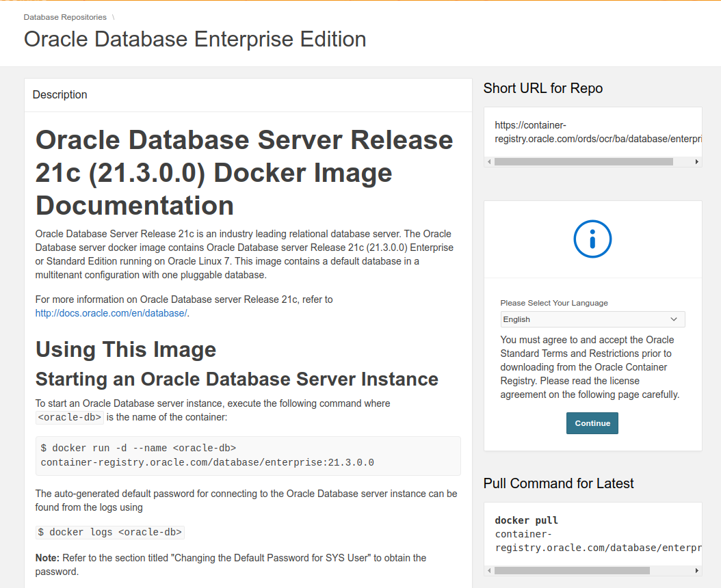Click the chevron arrow in the language dropdown

tap(674, 319)
